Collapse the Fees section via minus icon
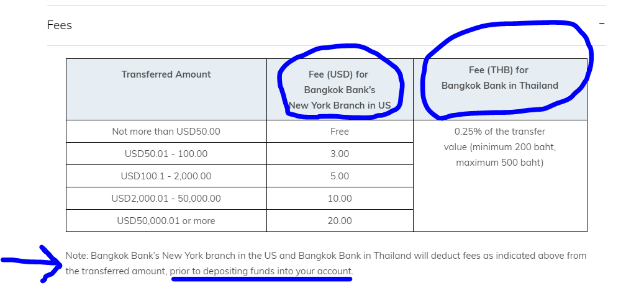Screen dimensions: 644x296 (602, 24)
